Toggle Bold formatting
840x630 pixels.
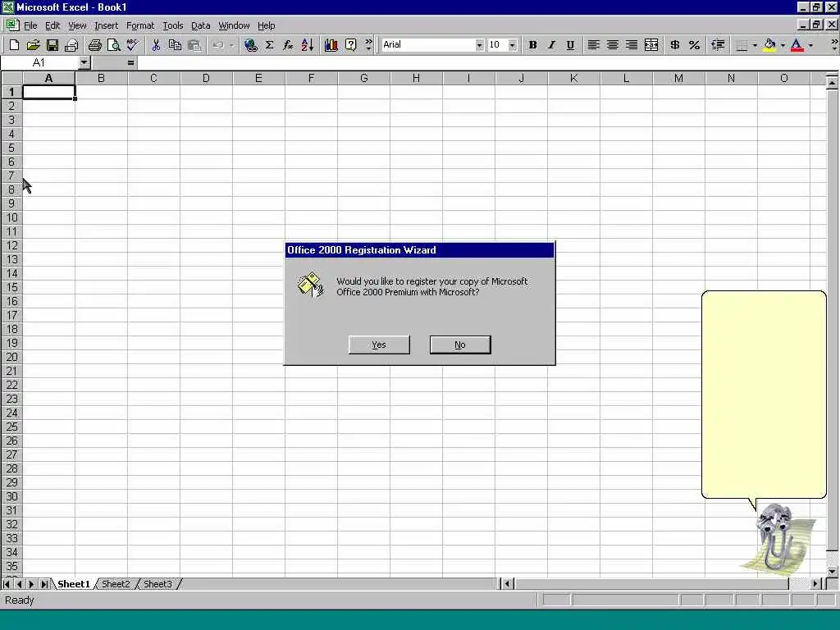[x=532, y=45]
